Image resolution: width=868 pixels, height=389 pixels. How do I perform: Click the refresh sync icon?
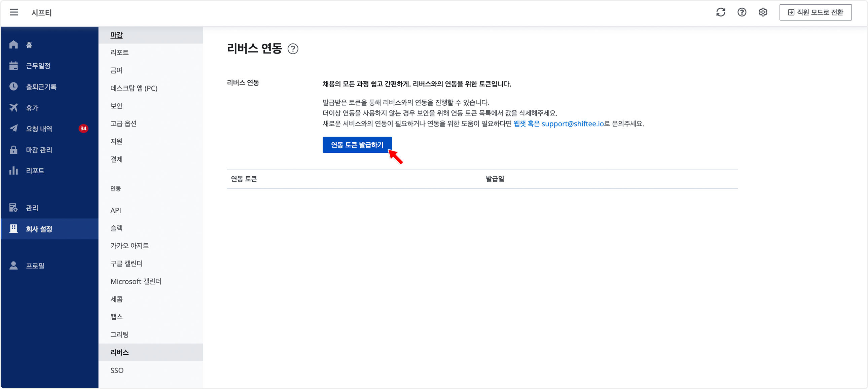(720, 12)
